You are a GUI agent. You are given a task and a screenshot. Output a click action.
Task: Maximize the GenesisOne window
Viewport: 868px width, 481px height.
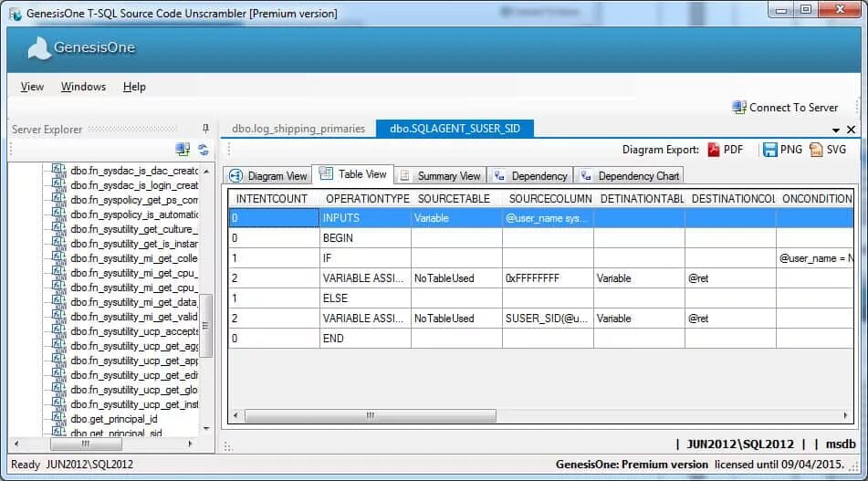coord(806,9)
